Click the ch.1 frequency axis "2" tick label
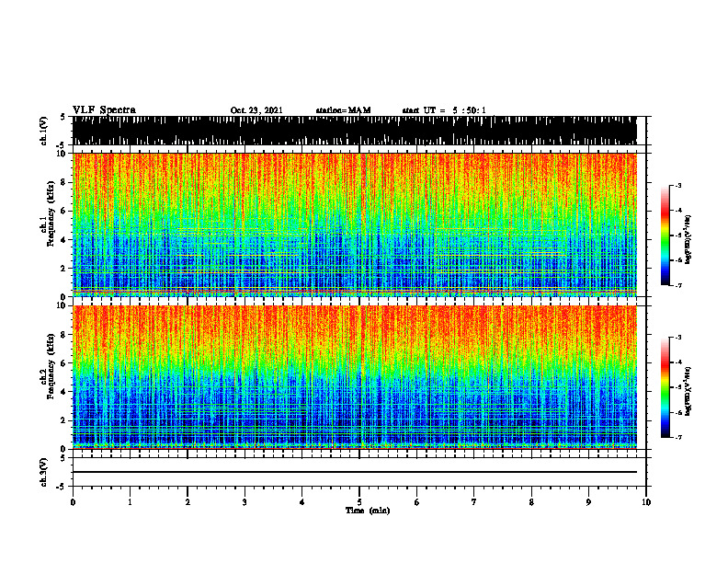The image size is (728, 563). (x=65, y=268)
